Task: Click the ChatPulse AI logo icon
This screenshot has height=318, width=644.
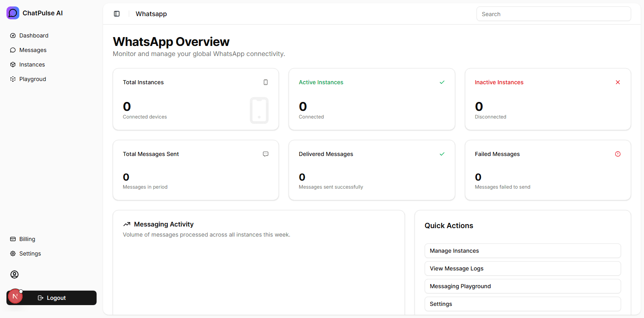Action: [13, 13]
